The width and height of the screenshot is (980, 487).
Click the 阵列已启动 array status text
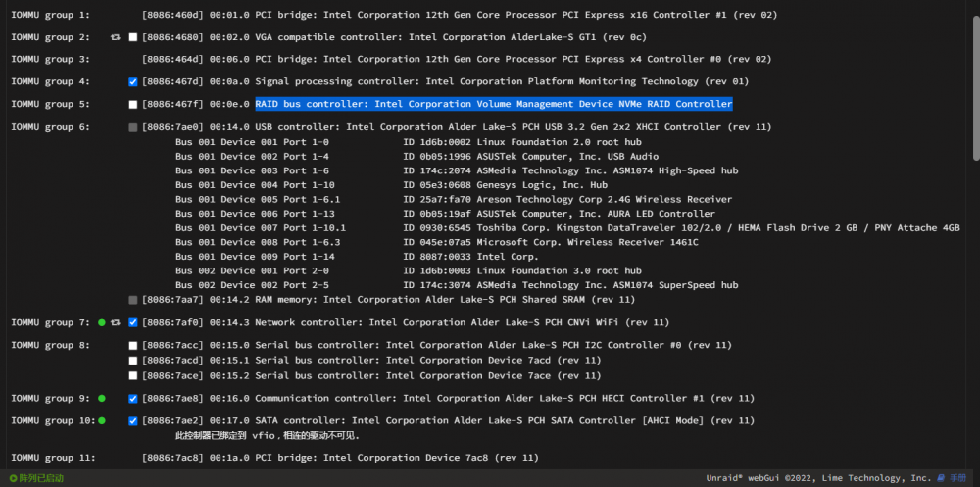(x=41, y=478)
